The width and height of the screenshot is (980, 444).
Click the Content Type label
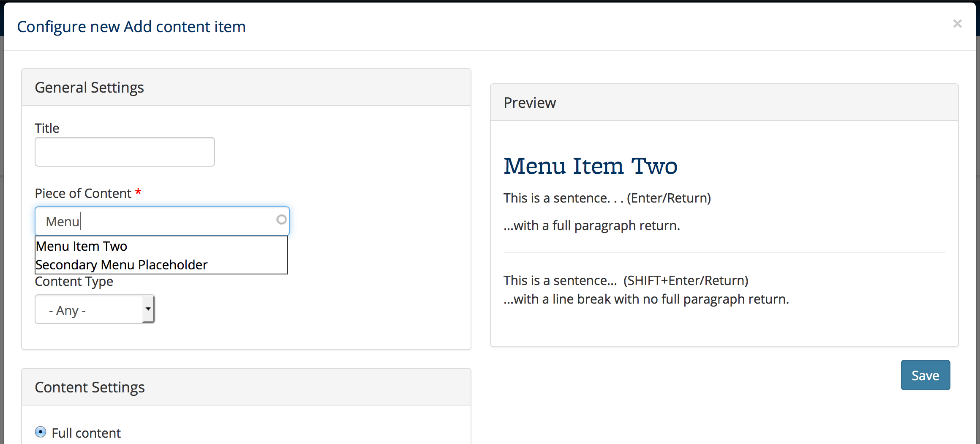[x=74, y=281]
